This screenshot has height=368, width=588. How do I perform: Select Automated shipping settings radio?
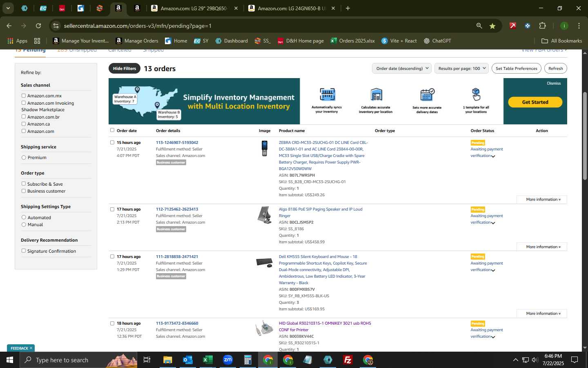pos(24,218)
